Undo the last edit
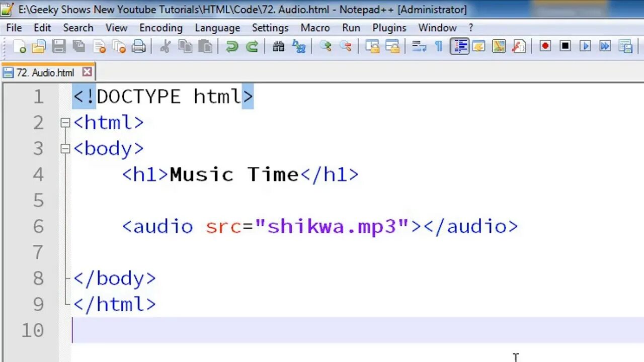The width and height of the screenshot is (644, 362). 231,46
